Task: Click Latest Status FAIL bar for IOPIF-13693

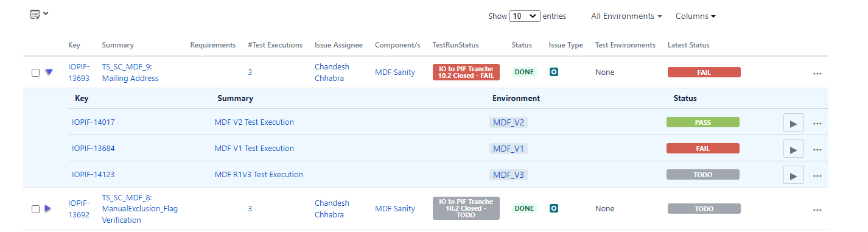Action: tap(704, 72)
